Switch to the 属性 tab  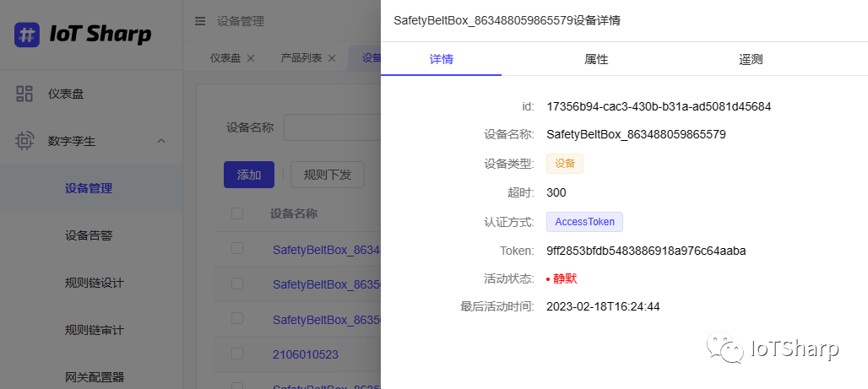tap(596, 59)
